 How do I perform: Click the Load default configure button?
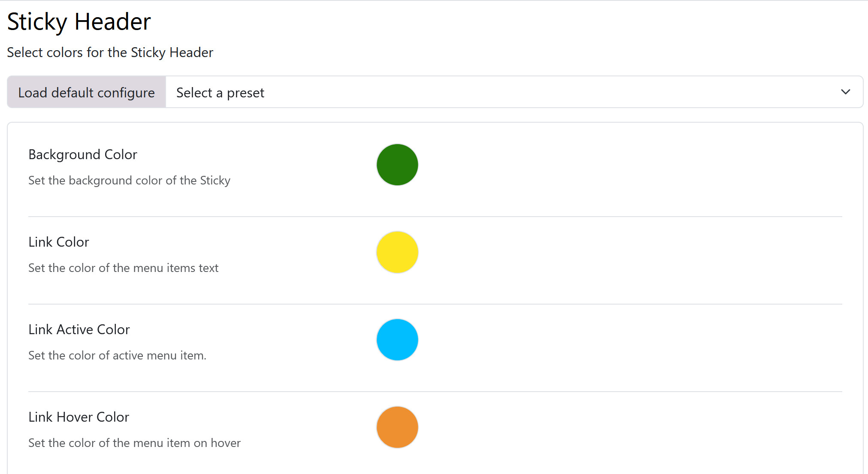pos(86,92)
